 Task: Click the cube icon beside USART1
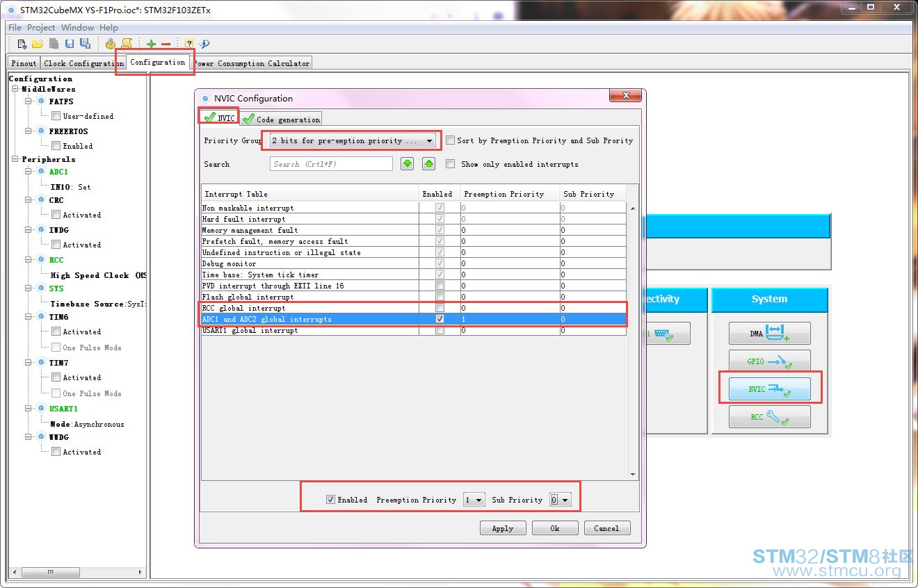click(41, 408)
